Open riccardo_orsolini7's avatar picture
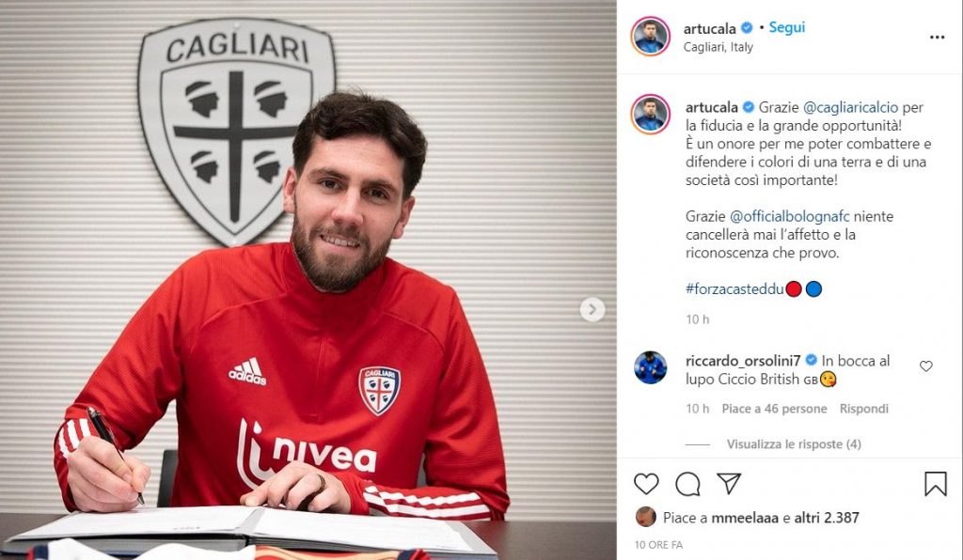The width and height of the screenshot is (963, 560). (x=651, y=367)
